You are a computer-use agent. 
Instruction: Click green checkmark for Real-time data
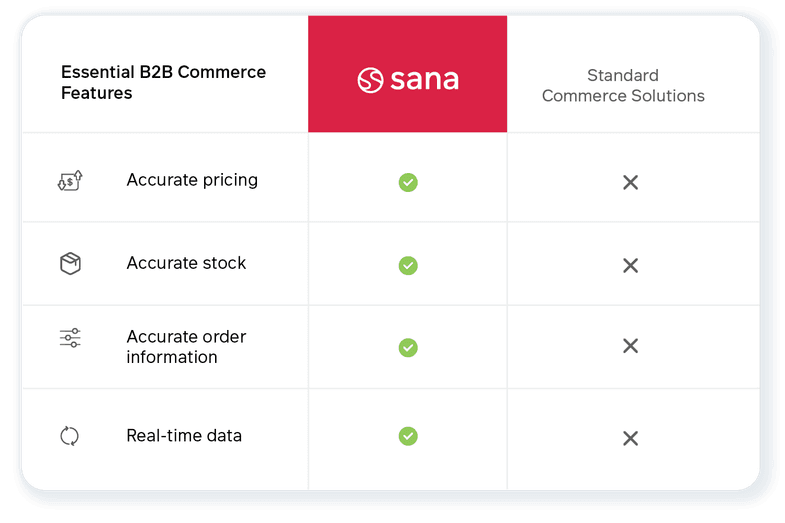click(408, 436)
